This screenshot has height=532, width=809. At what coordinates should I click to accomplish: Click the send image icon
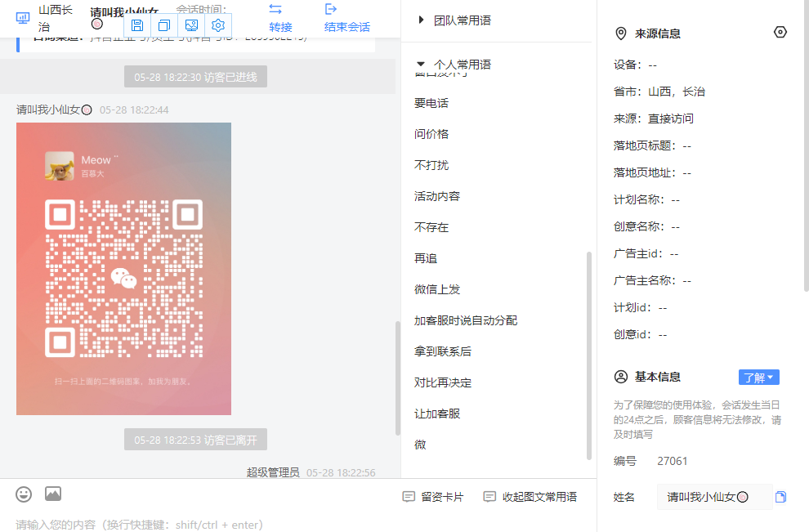(x=53, y=494)
